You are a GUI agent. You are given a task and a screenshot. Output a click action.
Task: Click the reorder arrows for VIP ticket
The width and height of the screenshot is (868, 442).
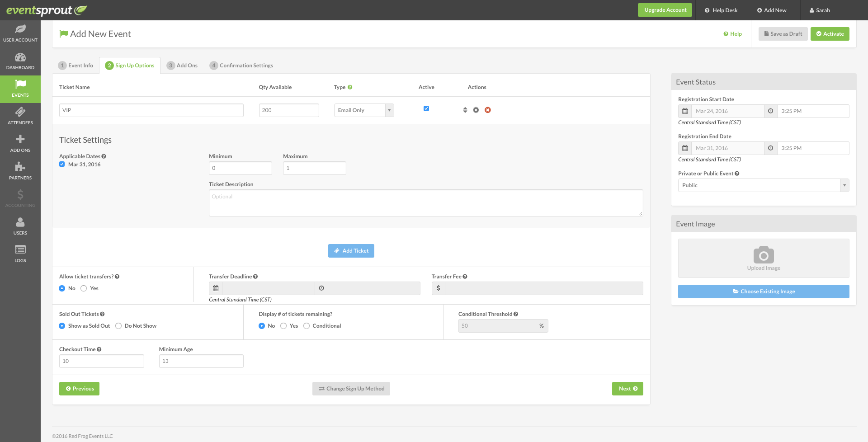pos(465,110)
